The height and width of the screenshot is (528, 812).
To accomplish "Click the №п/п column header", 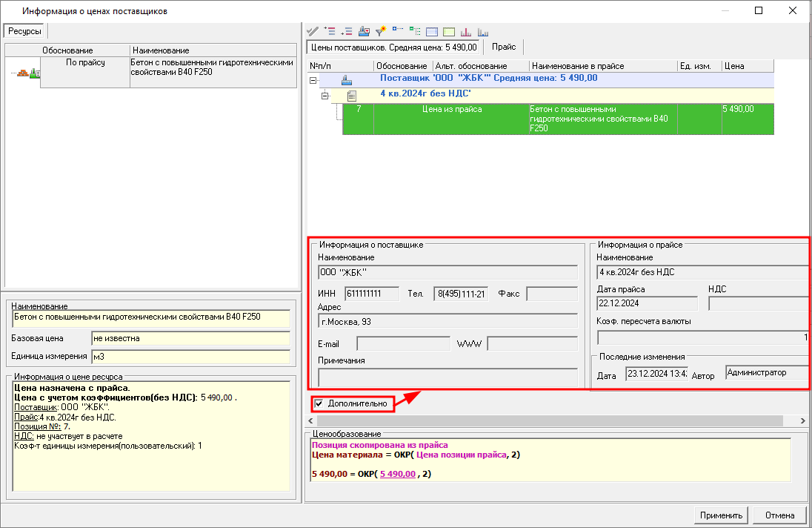I will pos(340,66).
